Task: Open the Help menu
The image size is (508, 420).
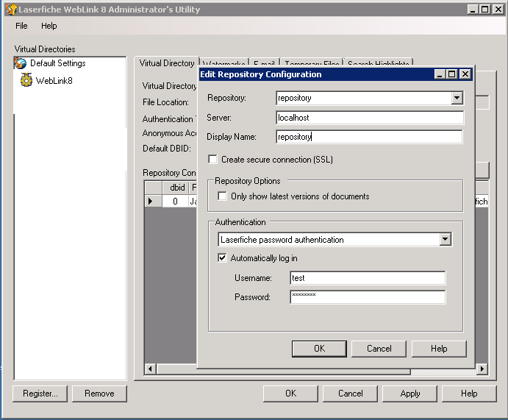Action: [x=49, y=26]
